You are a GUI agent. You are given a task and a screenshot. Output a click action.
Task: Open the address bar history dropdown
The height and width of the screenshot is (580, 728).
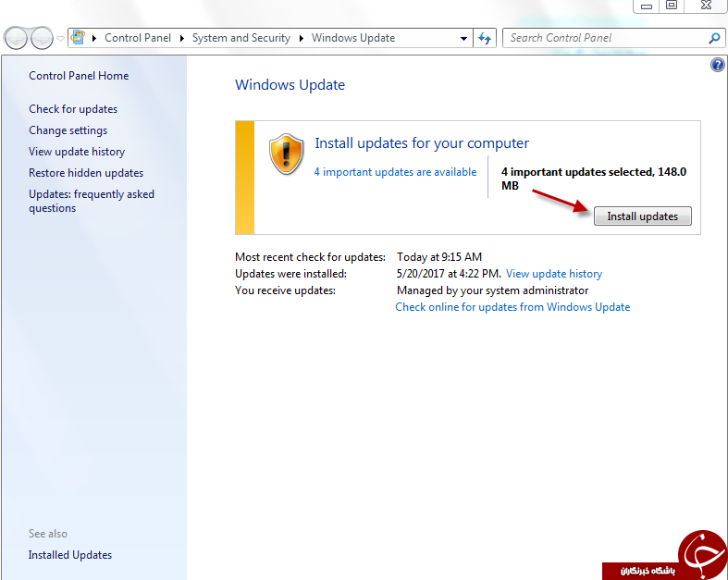click(x=463, y=39)
